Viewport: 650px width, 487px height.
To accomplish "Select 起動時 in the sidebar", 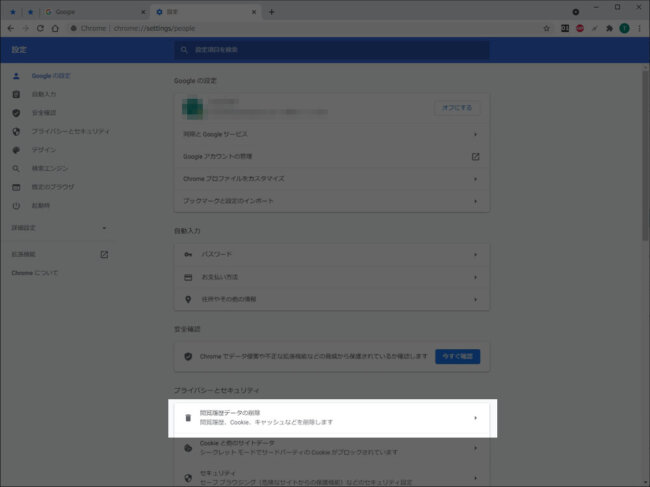I will click(x=41, y=206).
